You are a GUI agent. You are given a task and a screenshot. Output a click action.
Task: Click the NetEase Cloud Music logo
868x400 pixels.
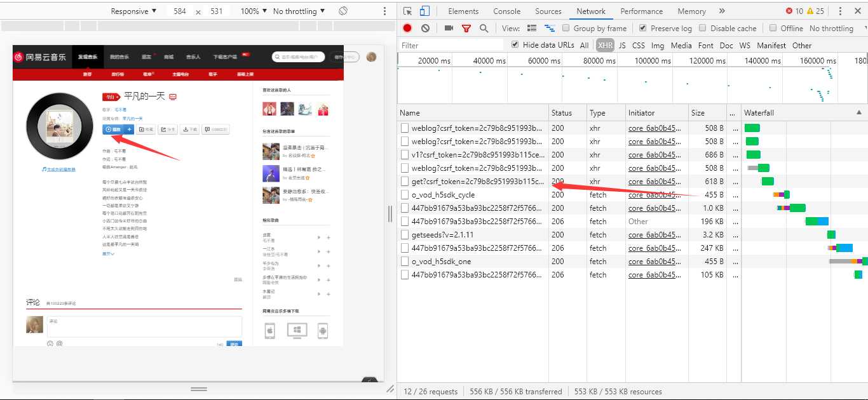tap(41, 57)
